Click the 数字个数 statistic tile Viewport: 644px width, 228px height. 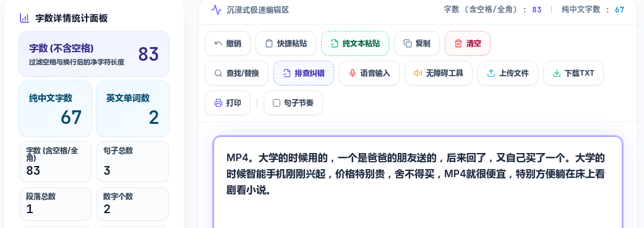tap(132, 204)
